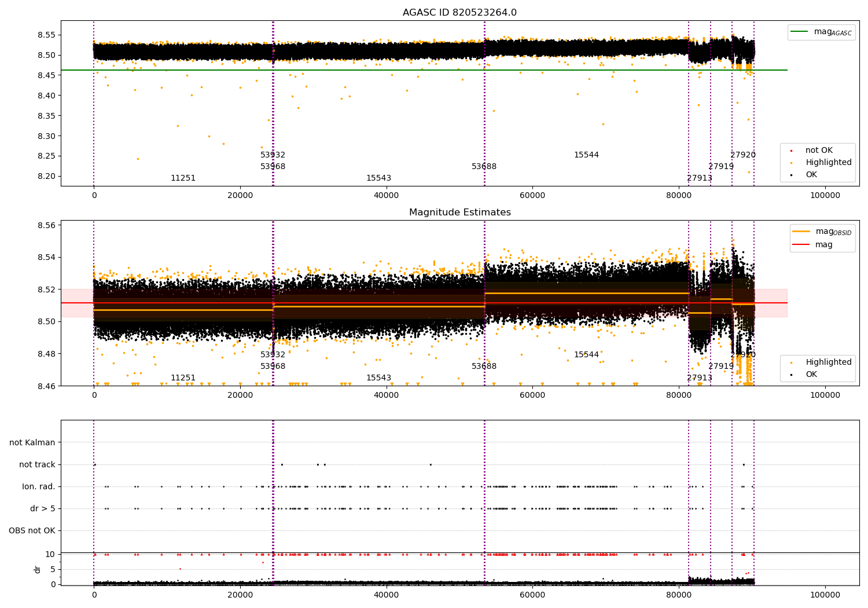Screen dimensions: 868x608
Task: Select the orange mag OBSID legend entry
Action: point(822,232)
